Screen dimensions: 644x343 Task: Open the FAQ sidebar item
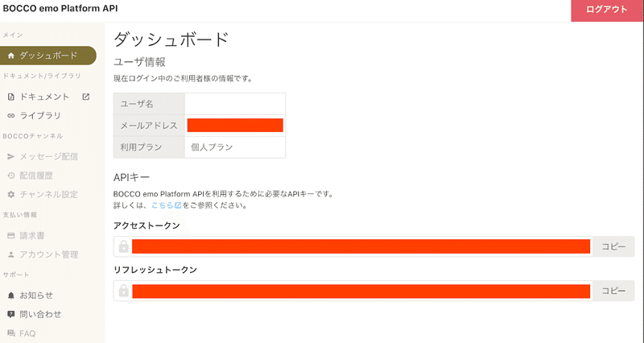coord(22,333)
